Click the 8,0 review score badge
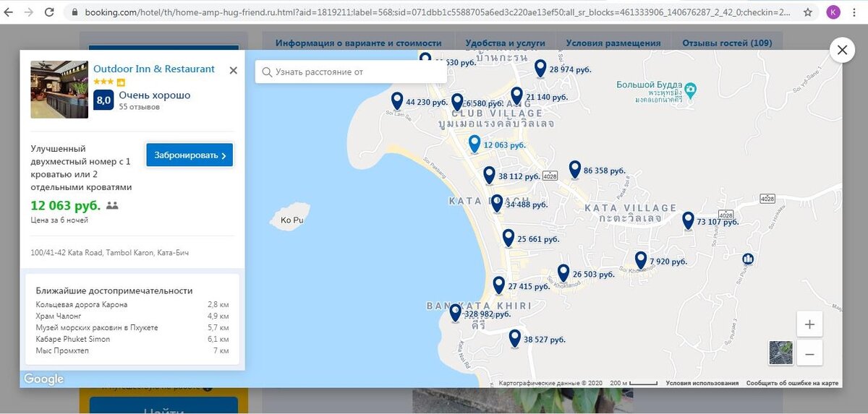The width and height of the screenshot is (868, 414). coord(103,100)
